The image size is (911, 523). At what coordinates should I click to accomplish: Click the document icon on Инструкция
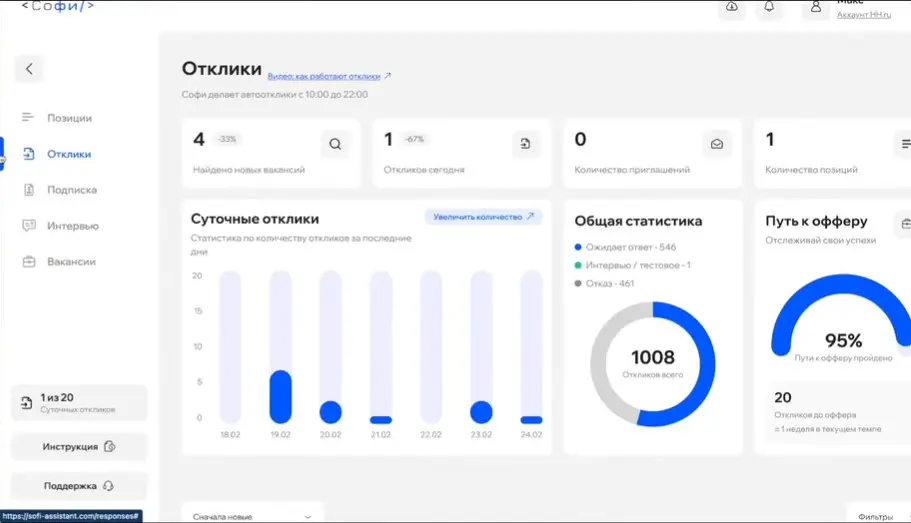[109, 446]
